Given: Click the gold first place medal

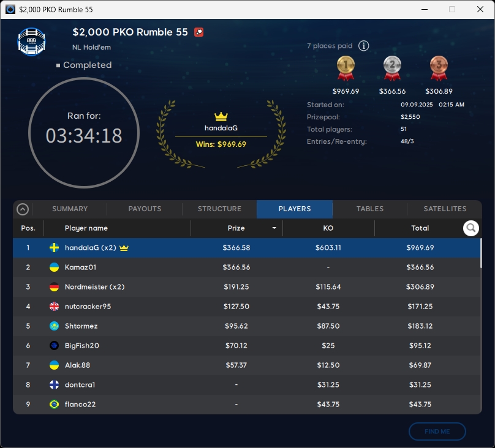Looking at the screenshot, I should click(x=345, y=68).
